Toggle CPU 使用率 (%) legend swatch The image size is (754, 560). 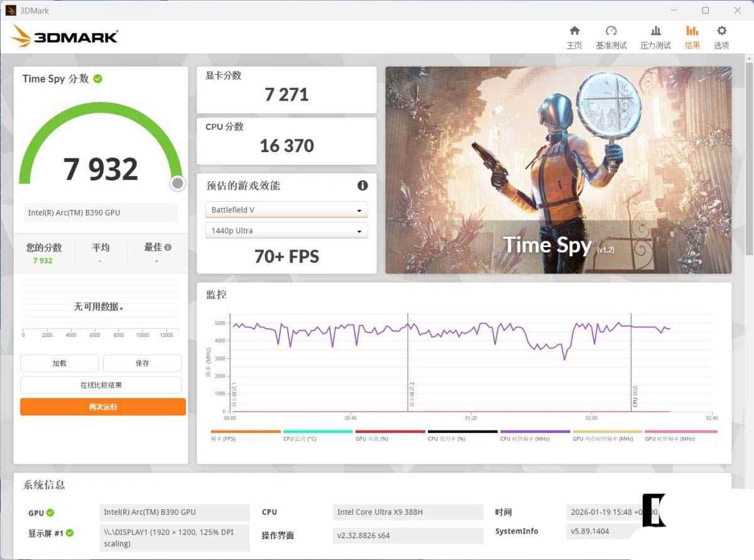tap(462, 432)
